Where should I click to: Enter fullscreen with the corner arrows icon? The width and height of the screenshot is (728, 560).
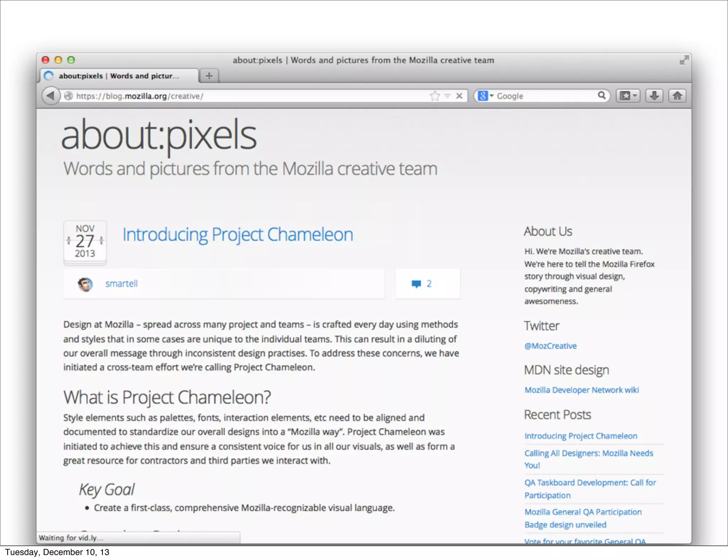click(684, 60)
